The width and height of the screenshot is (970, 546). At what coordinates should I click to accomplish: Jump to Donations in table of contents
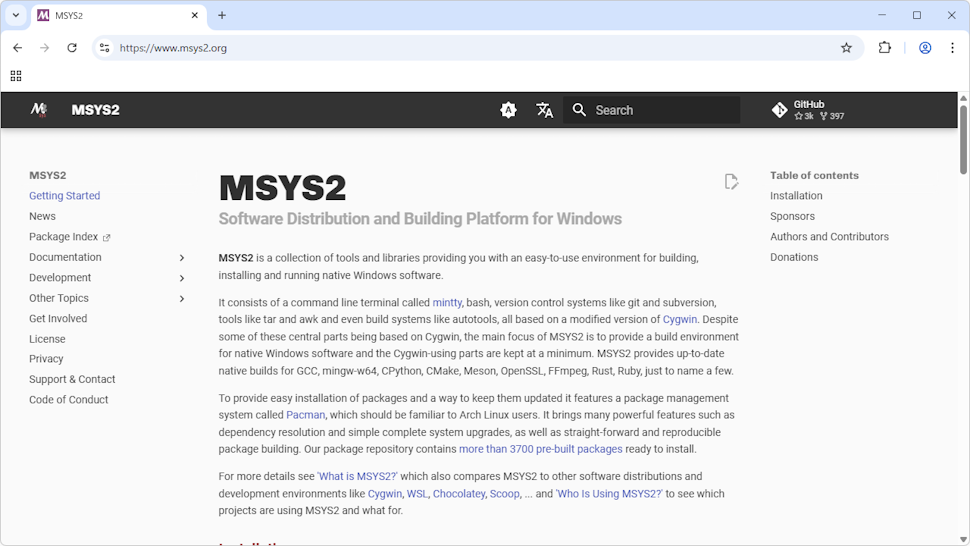[x=794, y=257]
